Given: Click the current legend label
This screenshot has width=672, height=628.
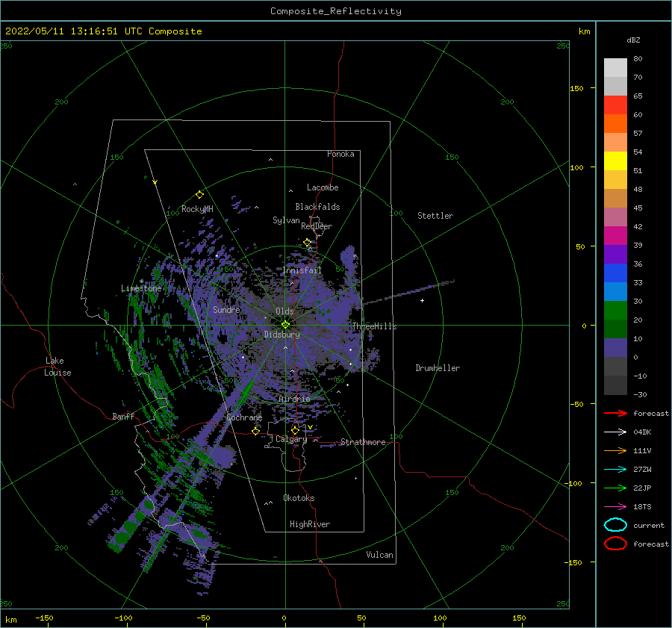Looking at the screenshot, I should [649, 525].
